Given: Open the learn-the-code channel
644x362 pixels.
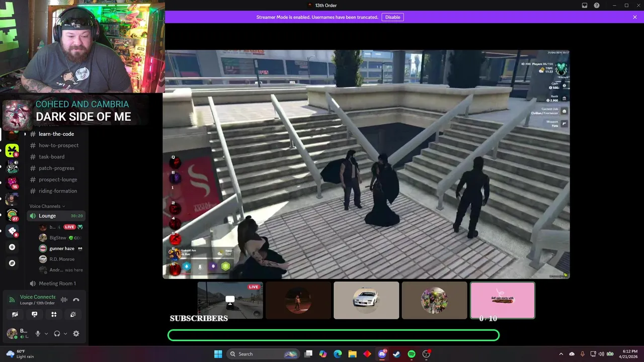Looking at the screenshot, I should click(x=56, y=134).
